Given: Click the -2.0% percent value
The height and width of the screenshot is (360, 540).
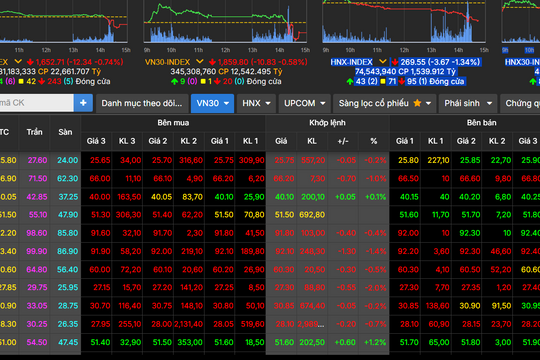Looking at the screenshot, I should click(375, 288).
